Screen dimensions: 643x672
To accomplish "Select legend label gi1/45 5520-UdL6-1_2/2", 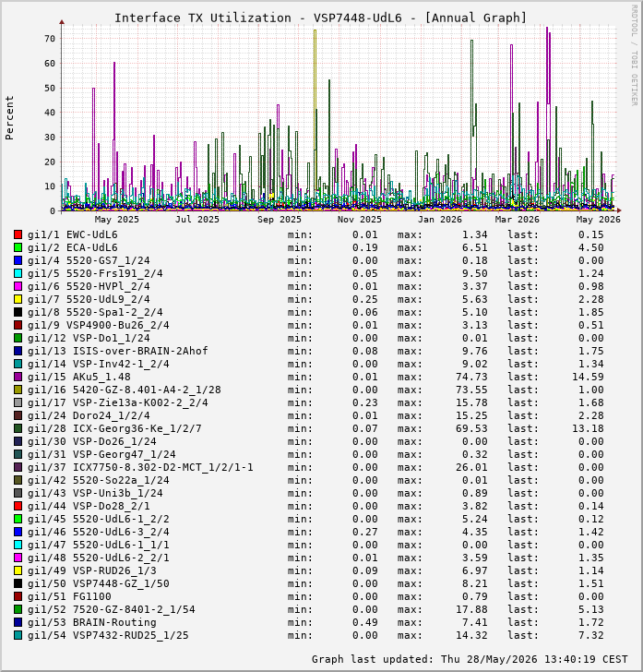I will tap(99, 519).
